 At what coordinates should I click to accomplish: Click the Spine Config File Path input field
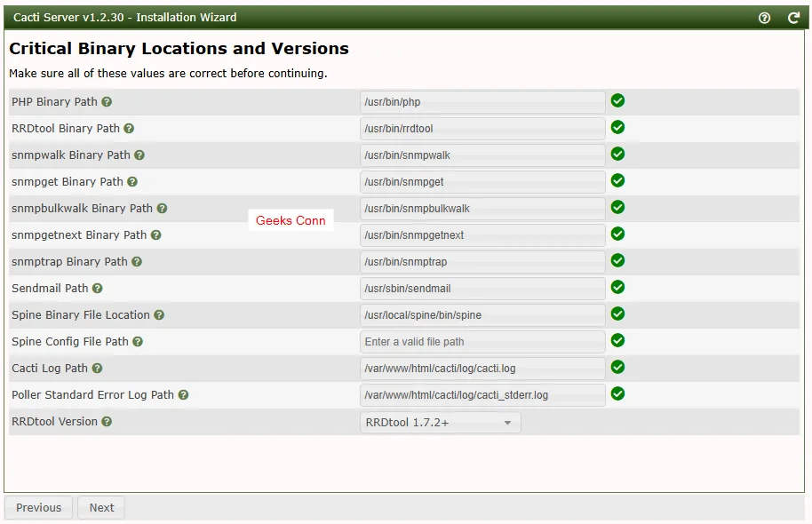point(482,341)
